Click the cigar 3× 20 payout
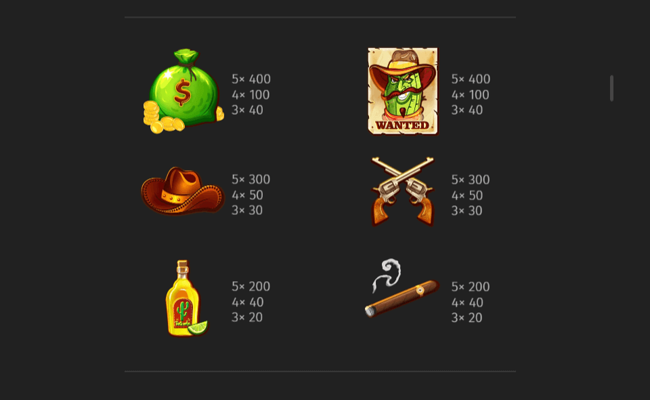The height and width of the screenshot is (400, 650). click(467, 318)
